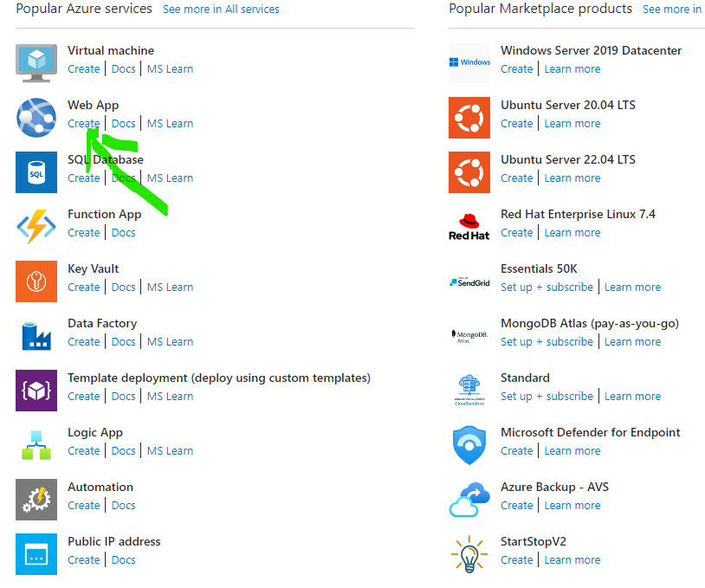
Task: Open the Key Vault icon
Action: tap(36, 281)
